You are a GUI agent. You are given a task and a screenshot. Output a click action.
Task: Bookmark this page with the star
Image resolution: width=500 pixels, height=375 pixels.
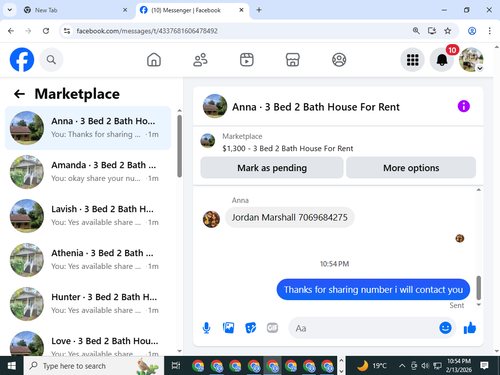pos(448,31)
